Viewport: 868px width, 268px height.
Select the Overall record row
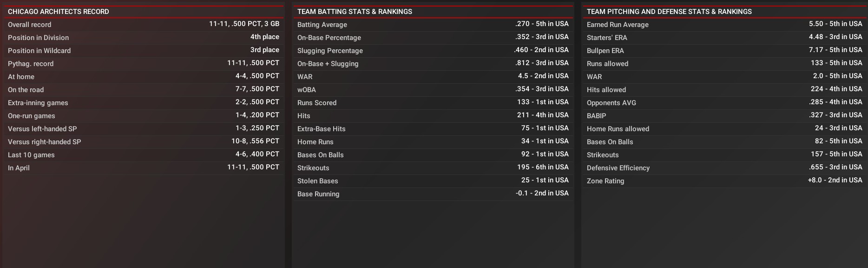coord(143,24)
